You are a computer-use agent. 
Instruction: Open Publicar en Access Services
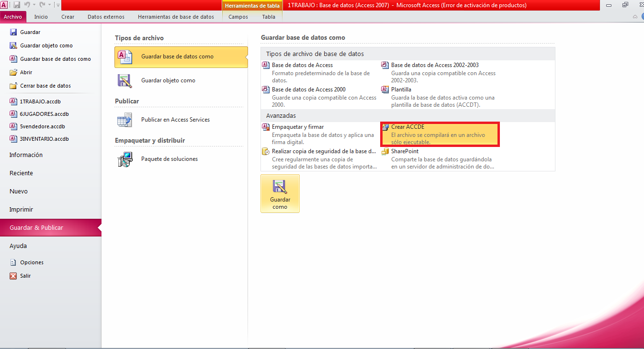point(125,119)
